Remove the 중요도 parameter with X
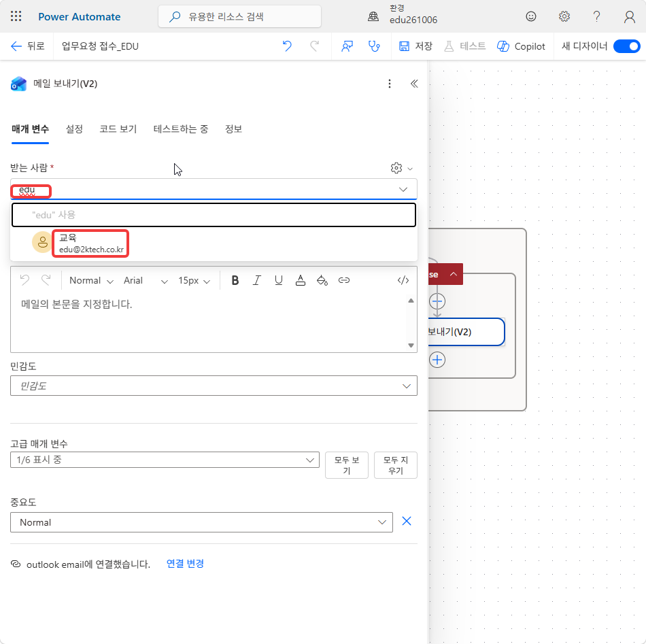Image resolution: width=646 pixels, height=644 pixels. tap(406, 521)
